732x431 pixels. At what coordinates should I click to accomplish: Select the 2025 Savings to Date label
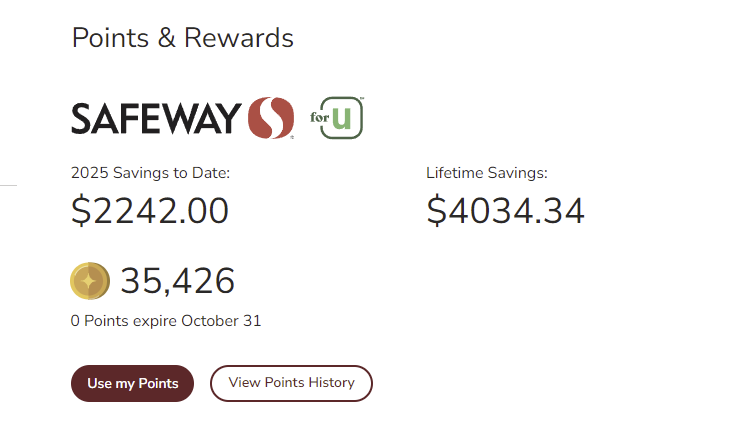(150, 173)
